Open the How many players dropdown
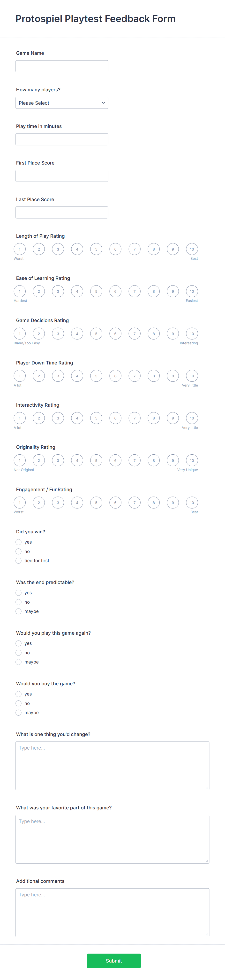The height and width of the screenshot is (980, 225). tap(61, 103)
